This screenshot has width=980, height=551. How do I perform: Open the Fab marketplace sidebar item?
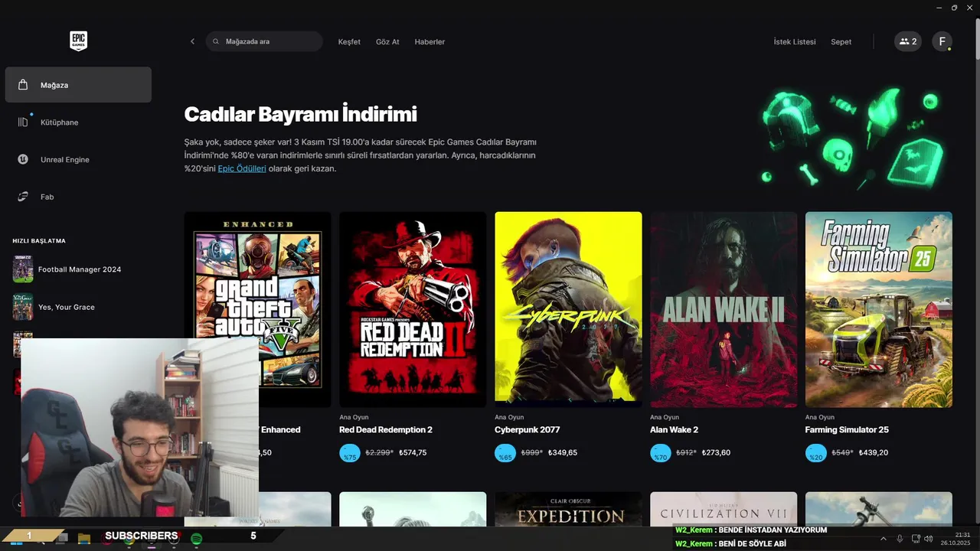pyautogui.click(x=78, y=197)
